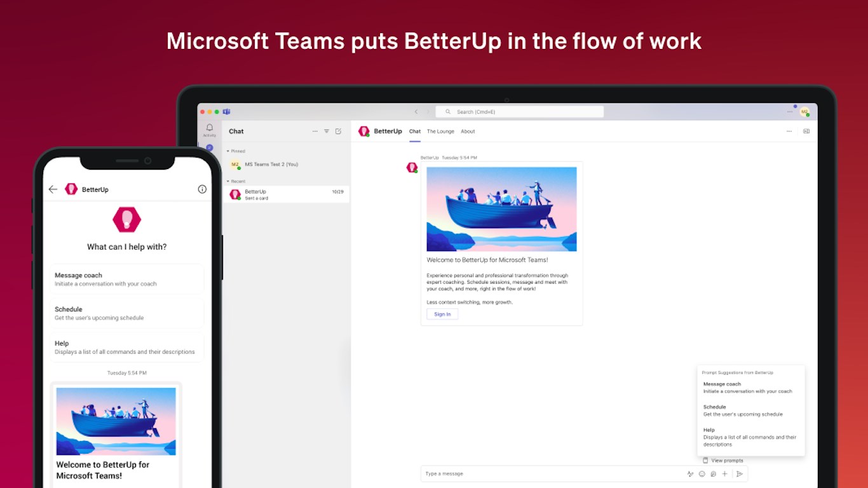Screen dimensions: 868x488
Task: Click the 'Welcome to BetterUp for Microsoft Teams!' text on the desktop card
Action: pos(487,260)
